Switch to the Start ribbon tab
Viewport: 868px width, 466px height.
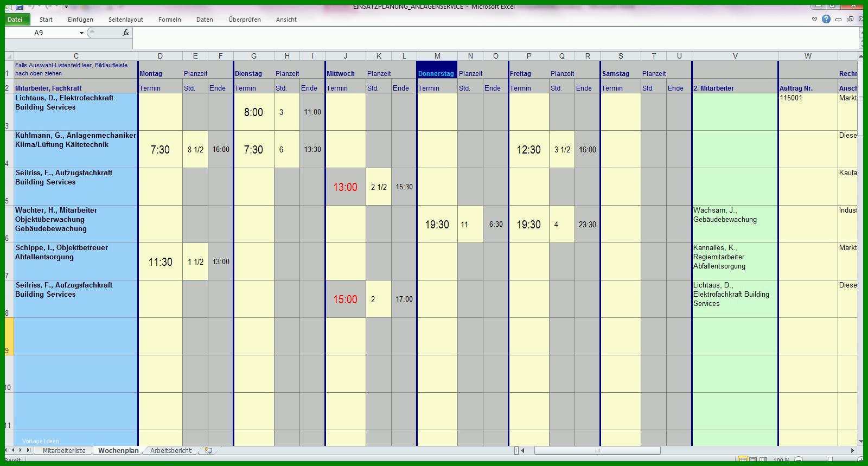pos(46,20)
